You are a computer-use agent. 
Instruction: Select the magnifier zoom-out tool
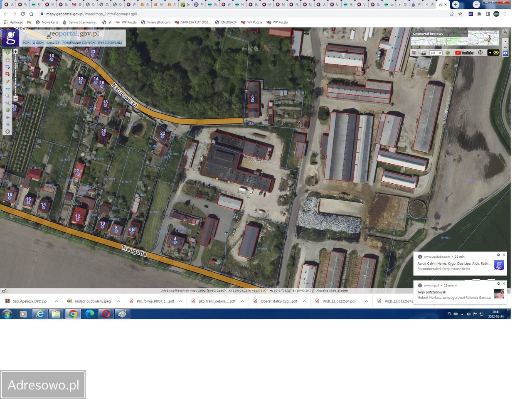[x=7, y=103]
